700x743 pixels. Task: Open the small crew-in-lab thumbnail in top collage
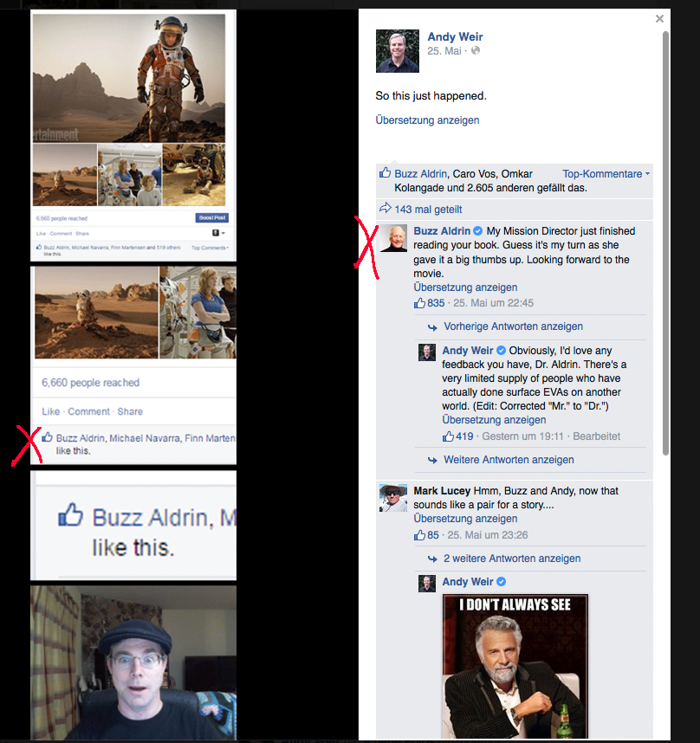129,175
